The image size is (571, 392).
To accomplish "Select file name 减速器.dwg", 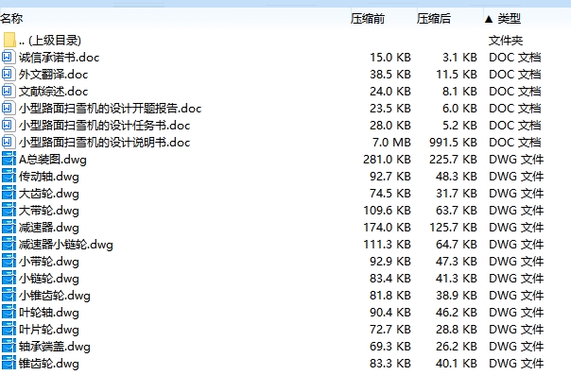I will point(49,227).
